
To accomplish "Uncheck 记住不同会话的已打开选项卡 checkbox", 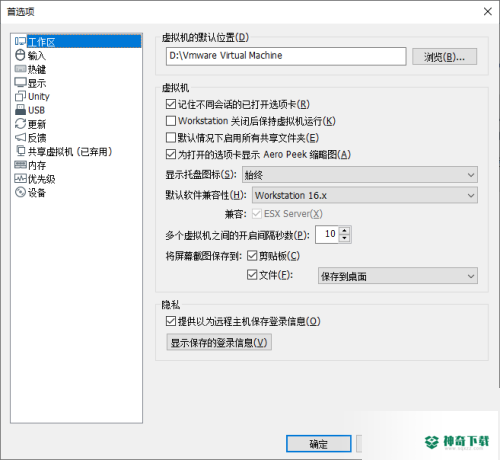I will (x=171, y=104).
